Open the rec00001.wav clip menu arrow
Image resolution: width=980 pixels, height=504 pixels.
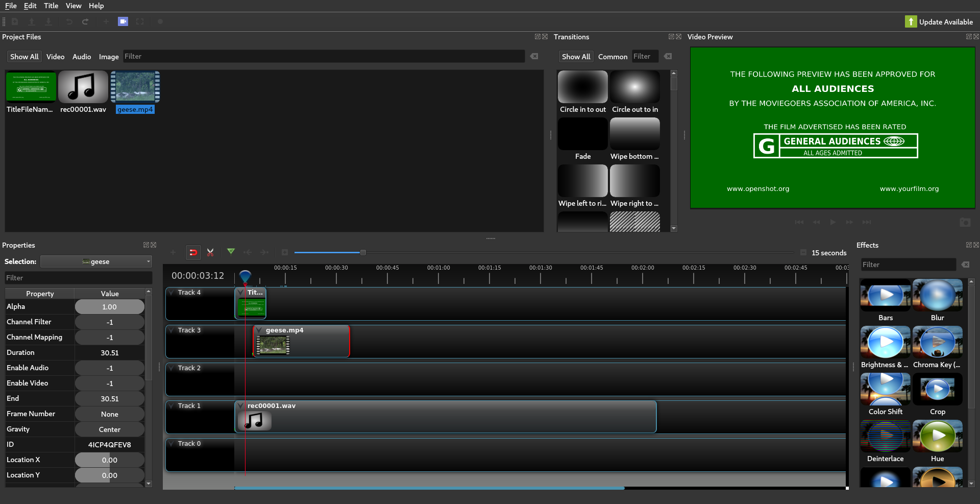click(x=240, y=406)
